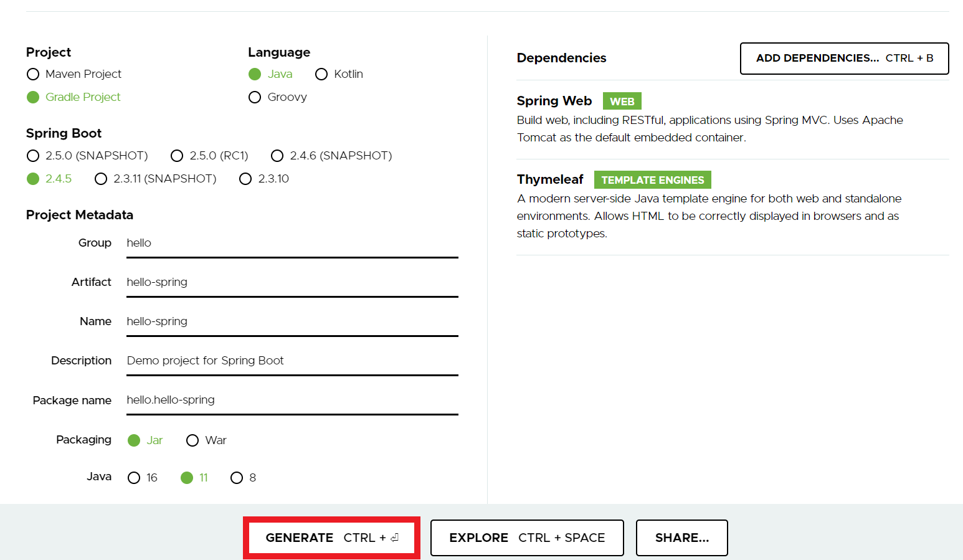Viewport: 963px width, 560px height.
Task: Edit the Group field containing hello
Action: (x=292, y=244)
